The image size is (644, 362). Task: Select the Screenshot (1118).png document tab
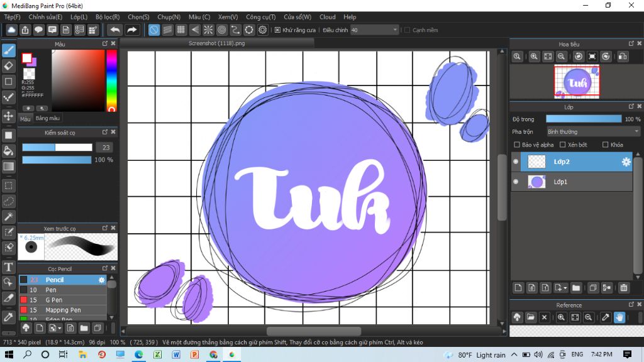pos(217,43)
